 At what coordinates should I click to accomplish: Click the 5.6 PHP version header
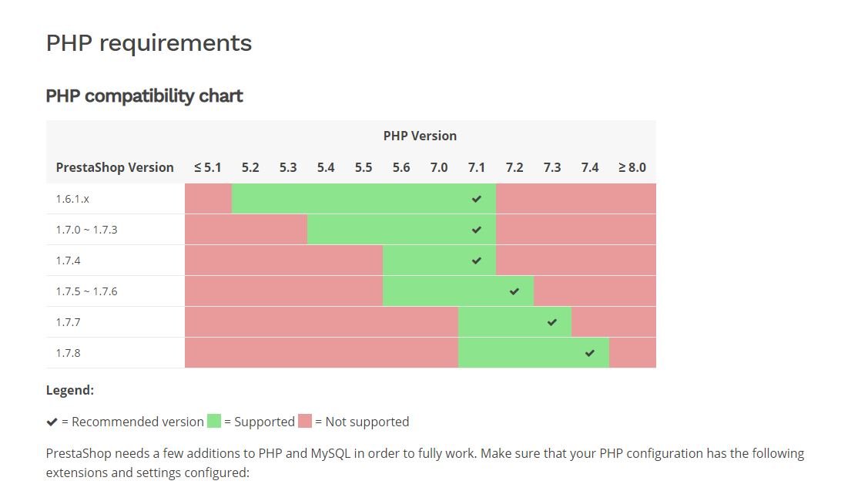click(401, 167)
